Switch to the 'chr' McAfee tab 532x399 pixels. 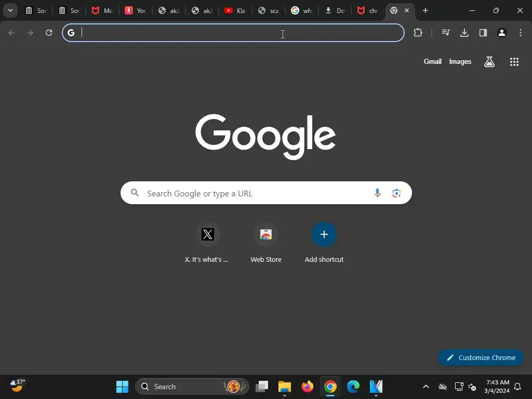coord(368,10)
